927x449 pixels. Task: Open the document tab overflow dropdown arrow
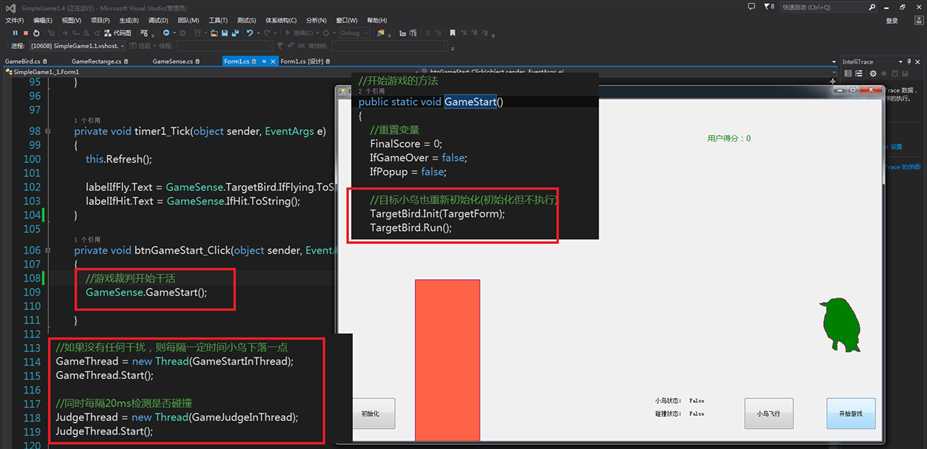(x=834, y=62)
